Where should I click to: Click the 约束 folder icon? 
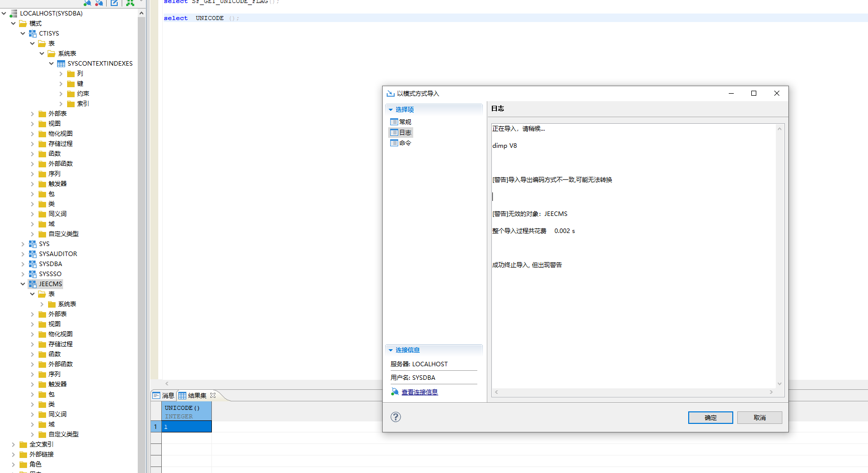click(71, 94)
